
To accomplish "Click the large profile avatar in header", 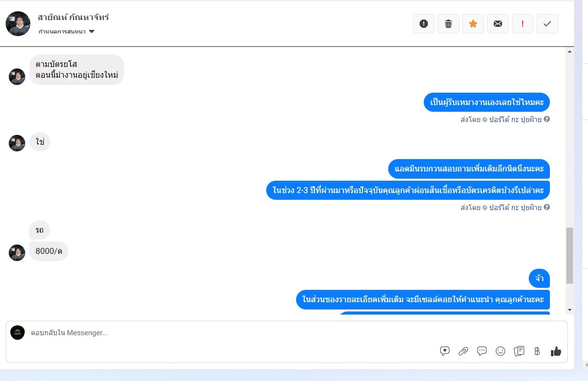I will tap(18, 24).
